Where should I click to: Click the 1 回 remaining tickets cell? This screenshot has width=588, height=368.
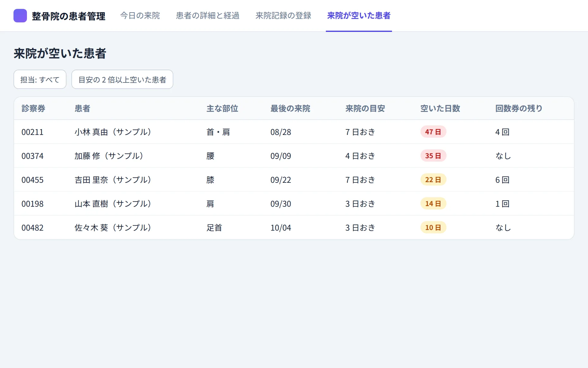click(x=502, y=204)
